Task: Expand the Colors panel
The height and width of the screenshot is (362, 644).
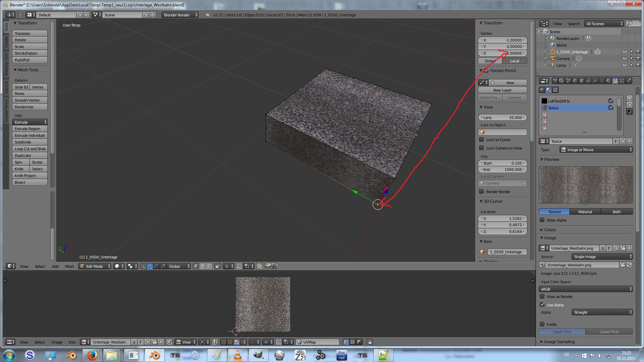Action: tap(550, 230)
